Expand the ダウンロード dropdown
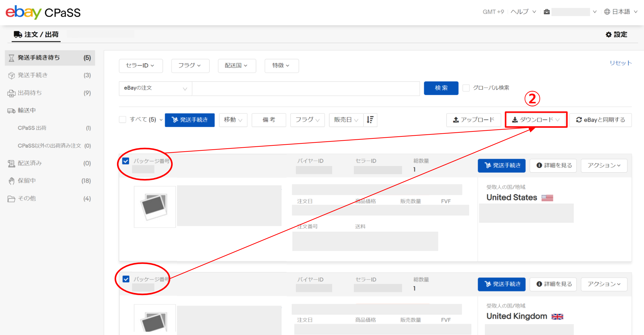The height and width of the screenshot is (335, 644). point(536,120)
